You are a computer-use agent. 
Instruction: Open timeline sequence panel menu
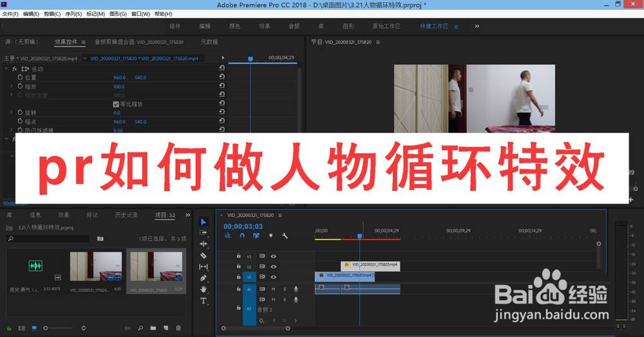(x=280, y=215)
